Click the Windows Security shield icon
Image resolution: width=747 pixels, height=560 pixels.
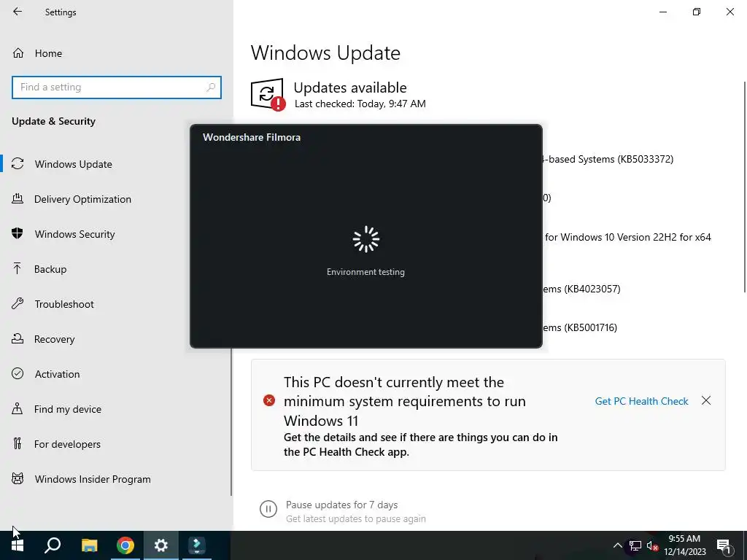tap(18, 233)
